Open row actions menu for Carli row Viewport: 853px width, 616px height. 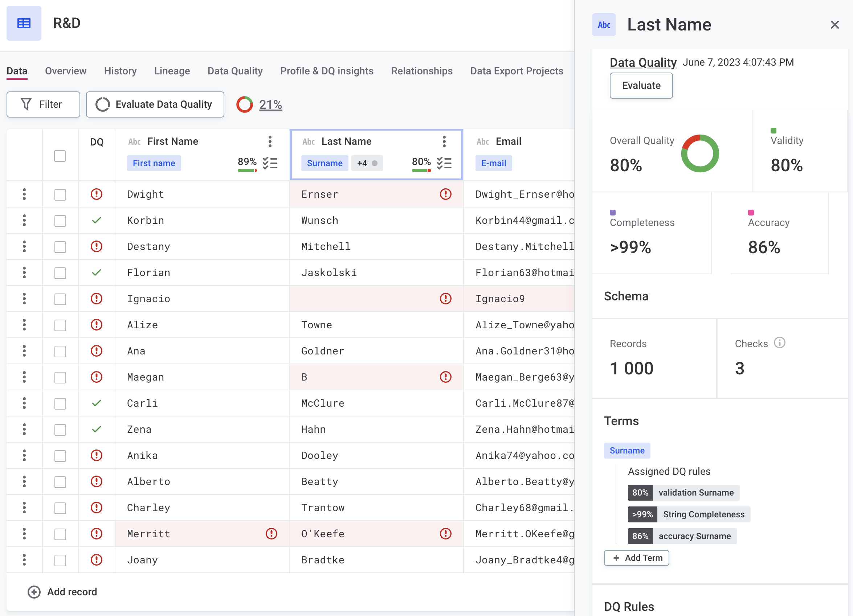click(x=24, y=403)
